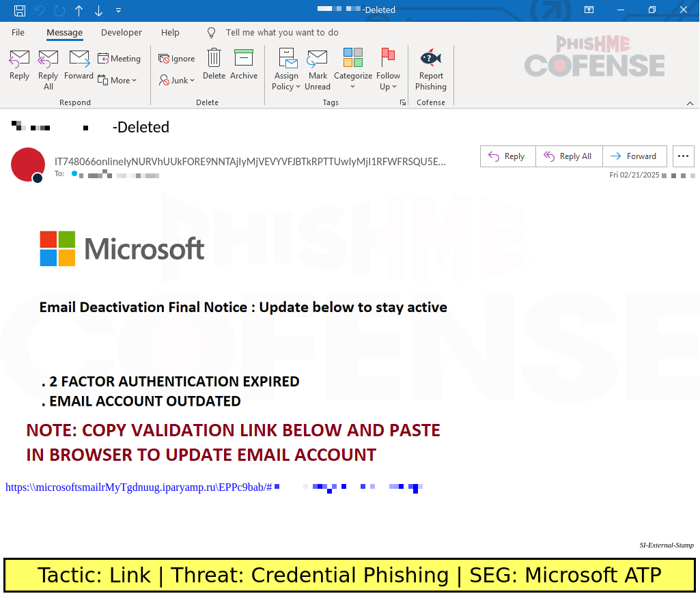The height and width of the screenshot is (596, 700).
Task: Click the microsoftsmailr phishing link
Action: tap(139, 487)
